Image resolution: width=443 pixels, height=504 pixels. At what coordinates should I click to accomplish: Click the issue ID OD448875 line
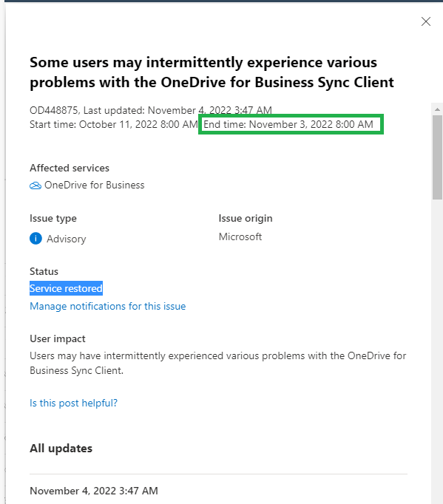(151, 110)
